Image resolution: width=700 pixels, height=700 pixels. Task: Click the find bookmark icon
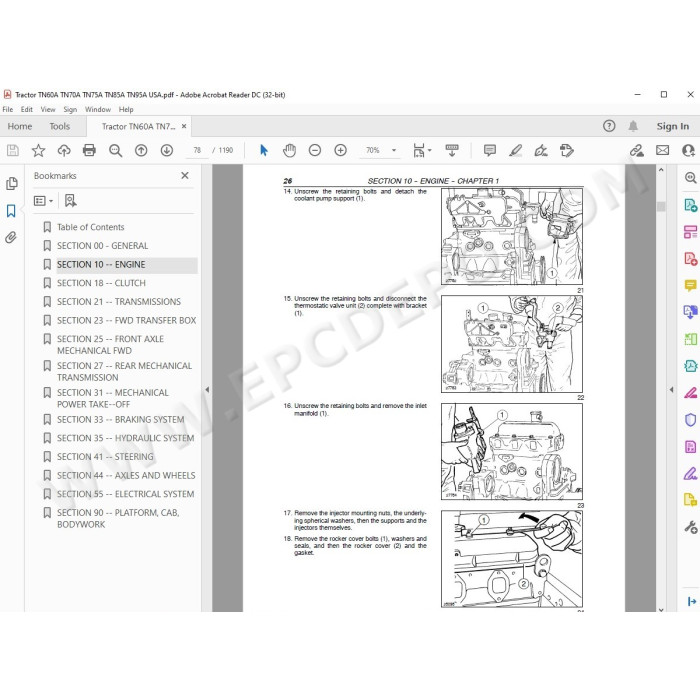coord(71,201)
